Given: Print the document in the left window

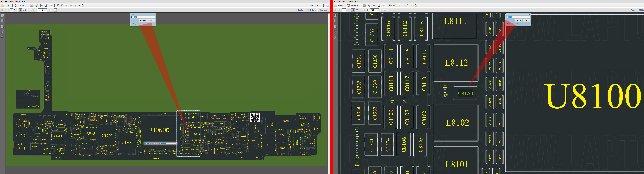Looking at the screenshot, I should pos(41,5).
